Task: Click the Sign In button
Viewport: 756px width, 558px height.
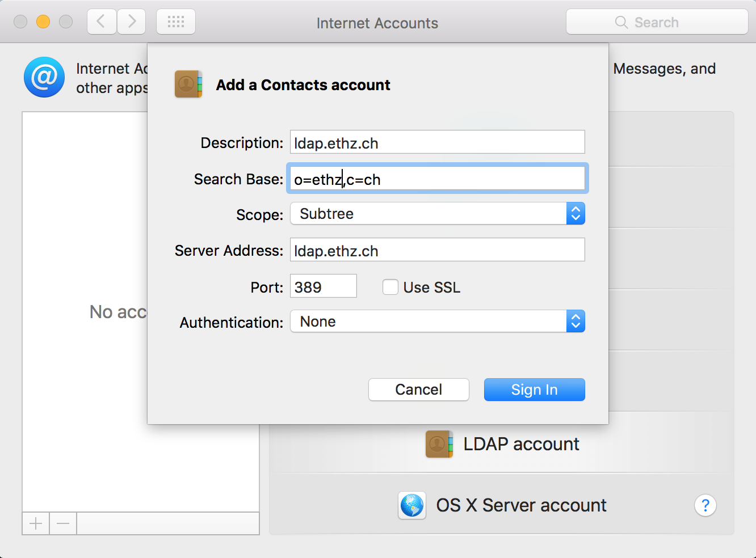Action: pyautogui.click(x=534, y=390)
